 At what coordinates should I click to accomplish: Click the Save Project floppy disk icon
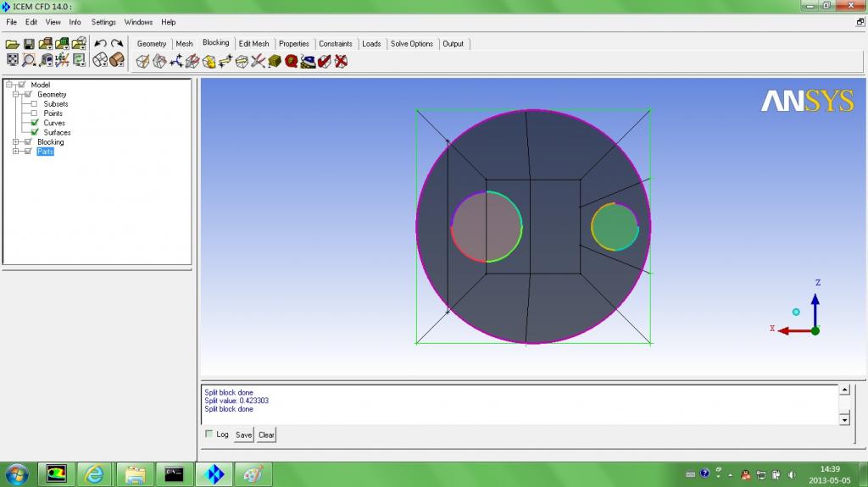29,44
